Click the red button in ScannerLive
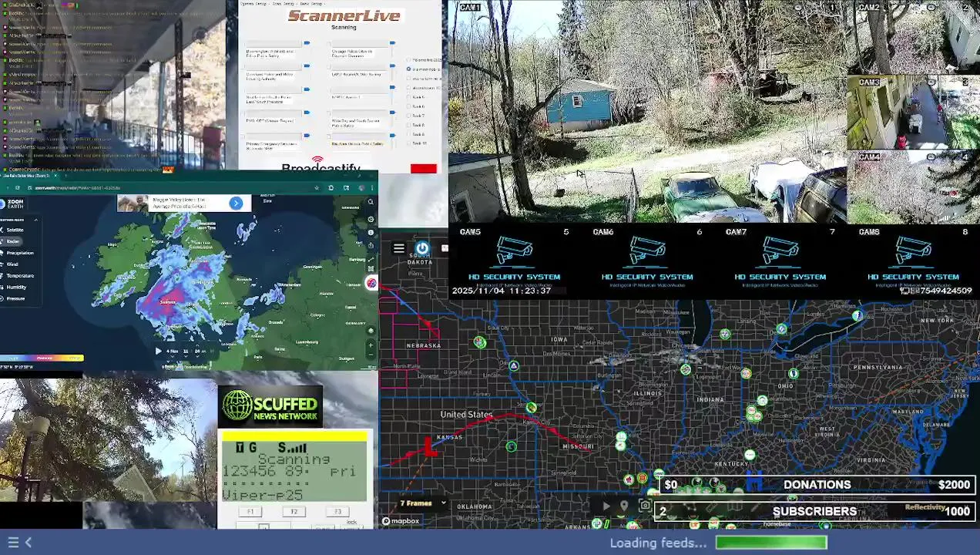Screen dimensions: 980x555 pyautogui.click(x=423, y=168)
